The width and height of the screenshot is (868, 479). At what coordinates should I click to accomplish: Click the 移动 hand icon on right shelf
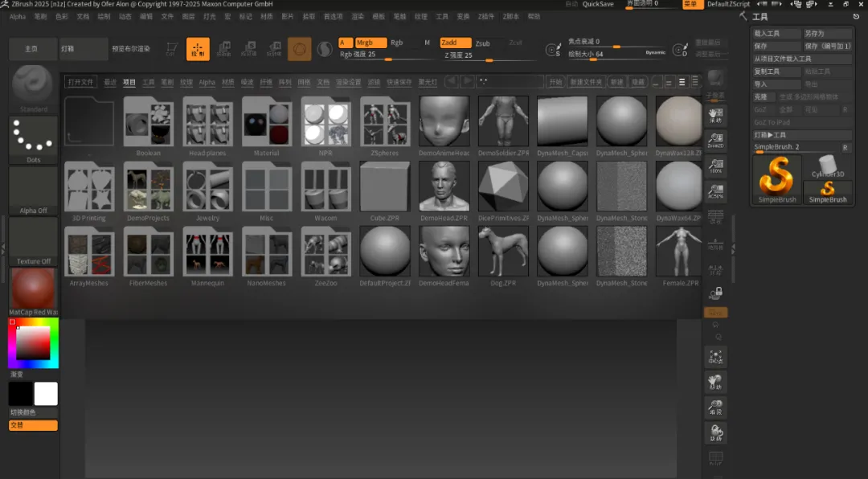(x=715, y=382)
